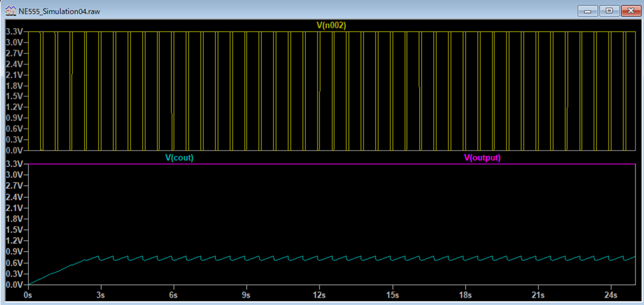
Task: Close the NE555_Simulation04.raw waveform window
Action: (x=630, y=11)
